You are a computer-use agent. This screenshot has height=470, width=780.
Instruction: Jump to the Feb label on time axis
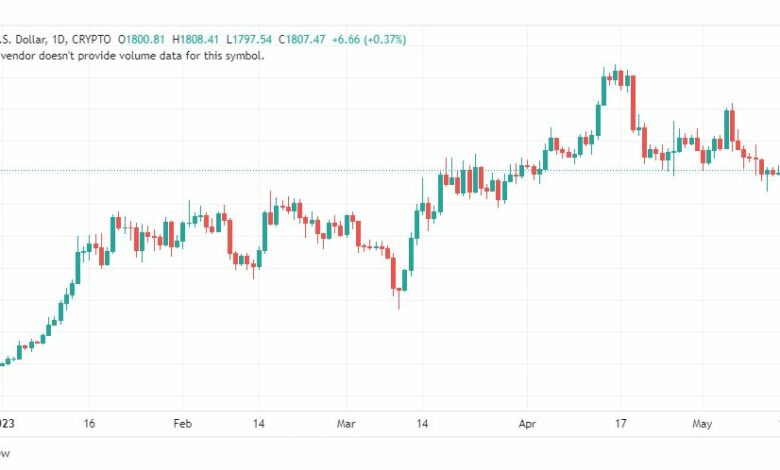click(182, 423)
